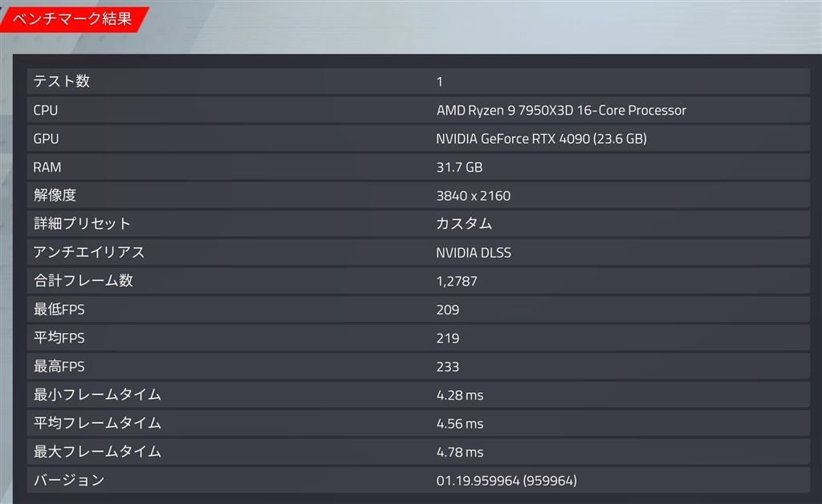The image size is (822, 504).
Task: Click the カスタム preset value
Action: 464,223
